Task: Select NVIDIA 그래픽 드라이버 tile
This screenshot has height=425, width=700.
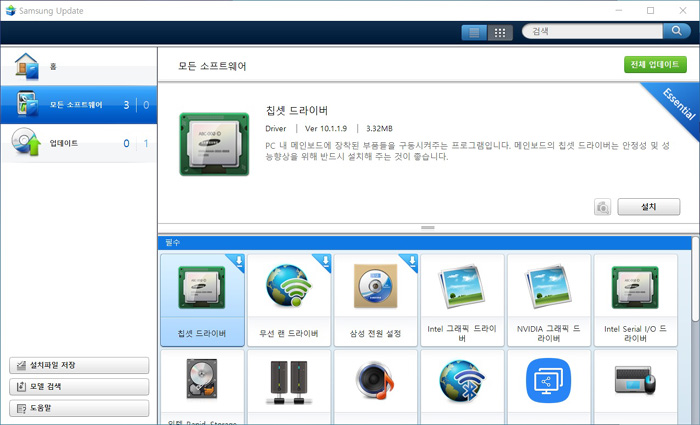Action: [549, 300]
